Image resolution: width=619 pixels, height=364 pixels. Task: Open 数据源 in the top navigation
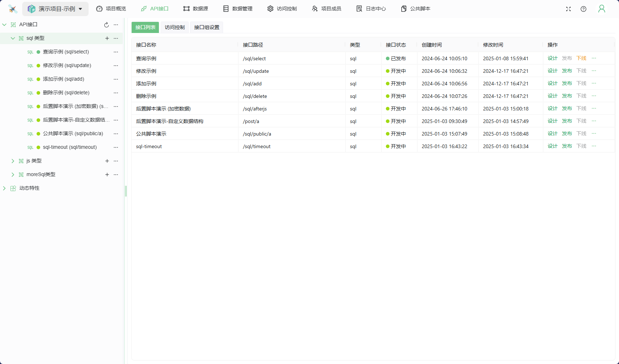(196, 9)
